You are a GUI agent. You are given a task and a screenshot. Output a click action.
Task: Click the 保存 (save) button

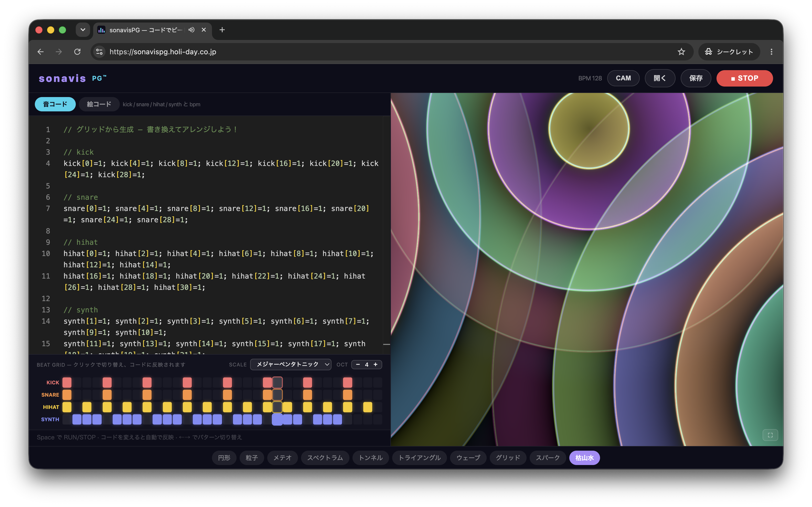pyautogui.click(x=696, y=78)
